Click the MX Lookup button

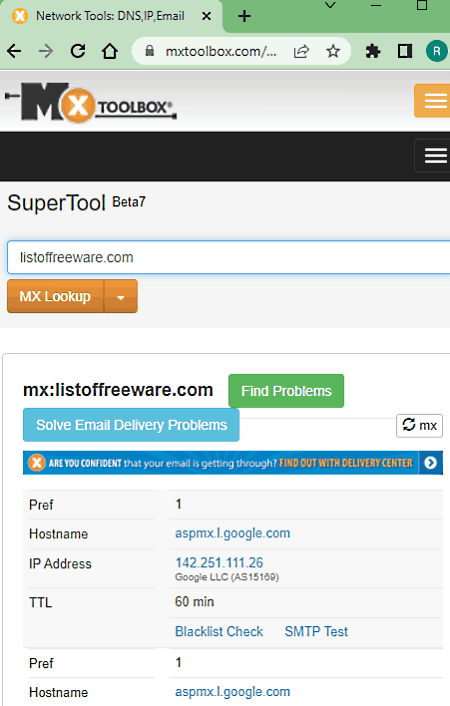coord(55,296)
